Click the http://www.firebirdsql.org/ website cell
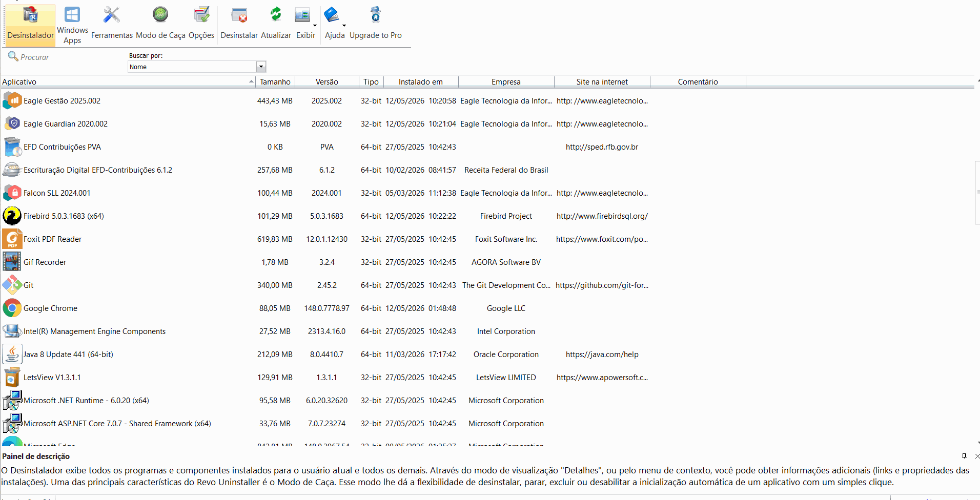 pos(602,216)
